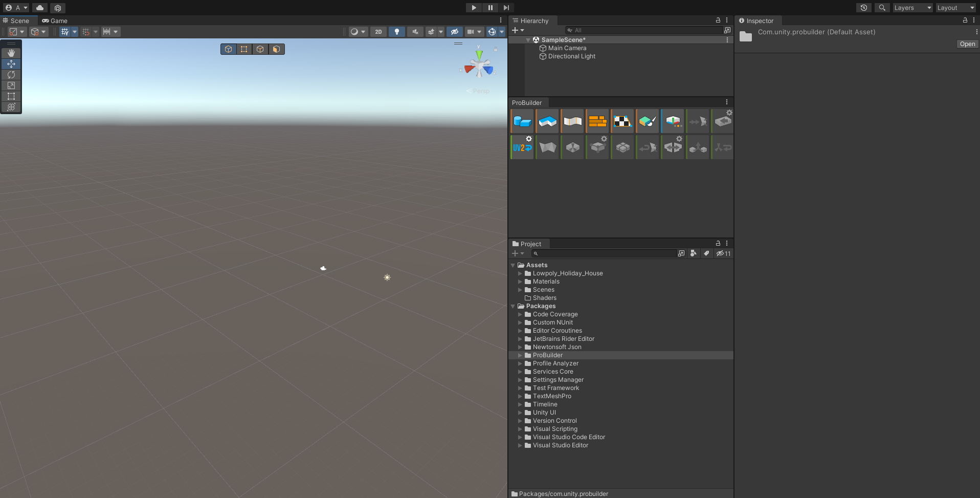Toggle scene visibility eye button
Viewport: 980px width, 498px height.
click(454, 32)
